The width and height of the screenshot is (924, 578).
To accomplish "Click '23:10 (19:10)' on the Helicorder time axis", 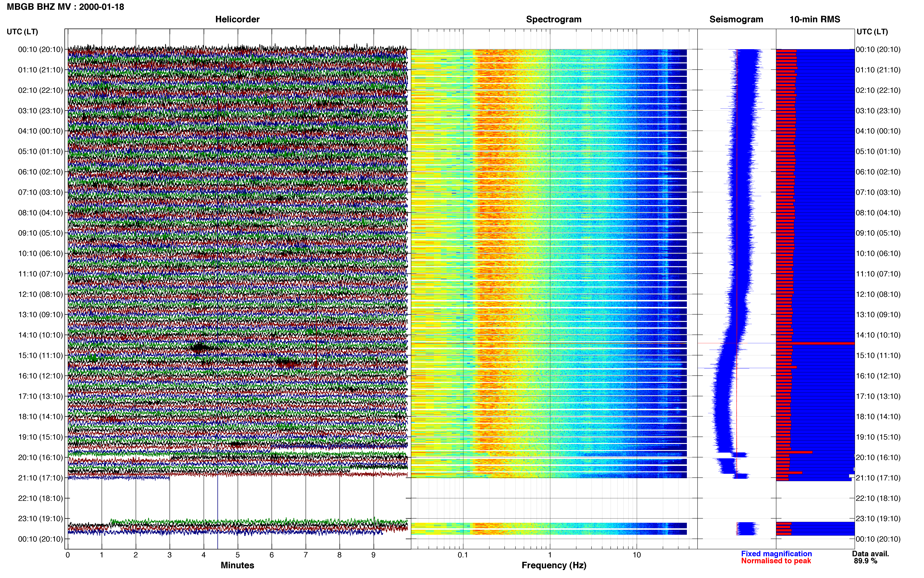I will [x=41, y=519].
